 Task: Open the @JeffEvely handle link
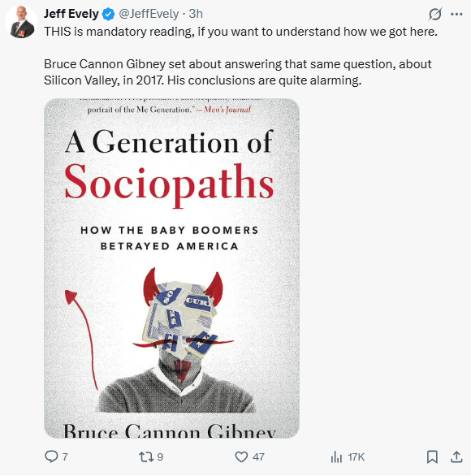[149, 14]
